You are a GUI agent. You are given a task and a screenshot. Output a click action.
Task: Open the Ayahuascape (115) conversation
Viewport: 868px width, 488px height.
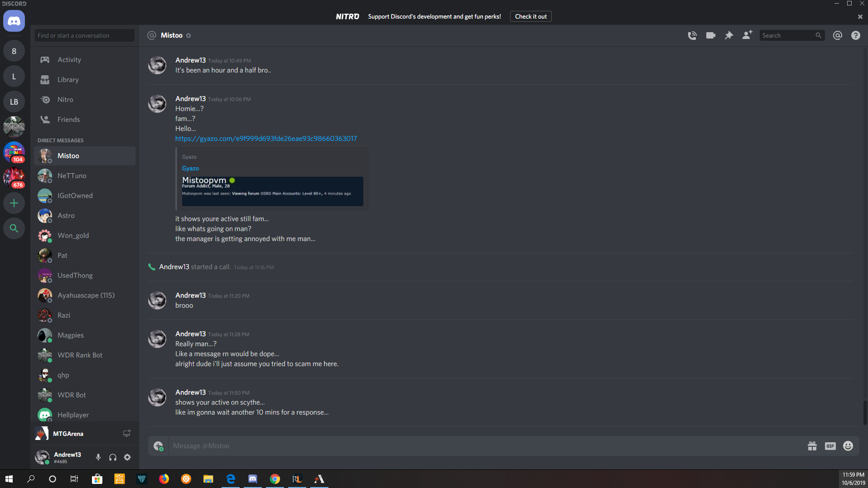click(85, 295)
